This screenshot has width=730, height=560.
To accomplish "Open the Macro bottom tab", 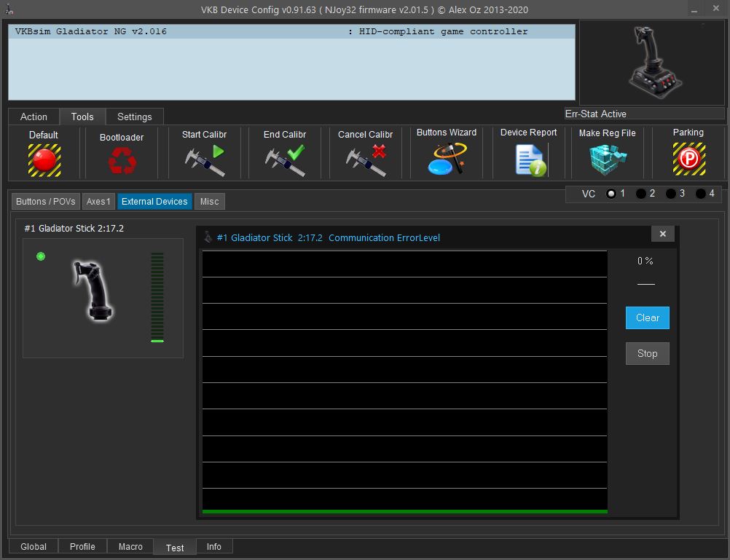I will (130, 546).
